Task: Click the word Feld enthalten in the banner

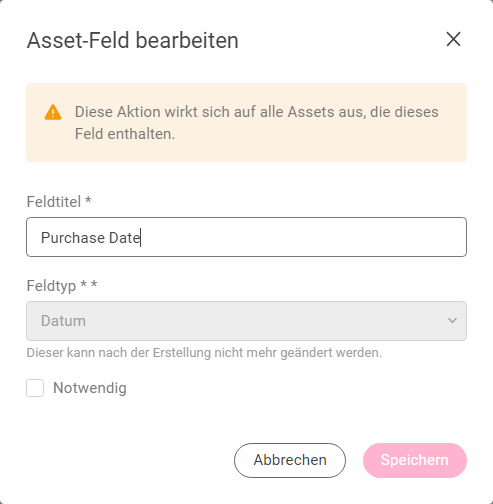Action: click(125, 134)
